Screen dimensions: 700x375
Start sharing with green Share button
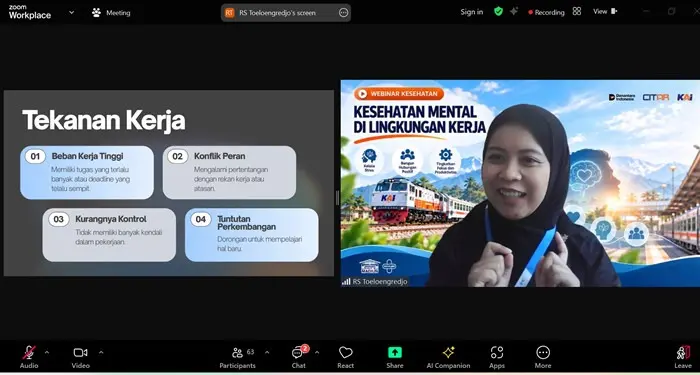pyautogui.click(x=395, y=358)
